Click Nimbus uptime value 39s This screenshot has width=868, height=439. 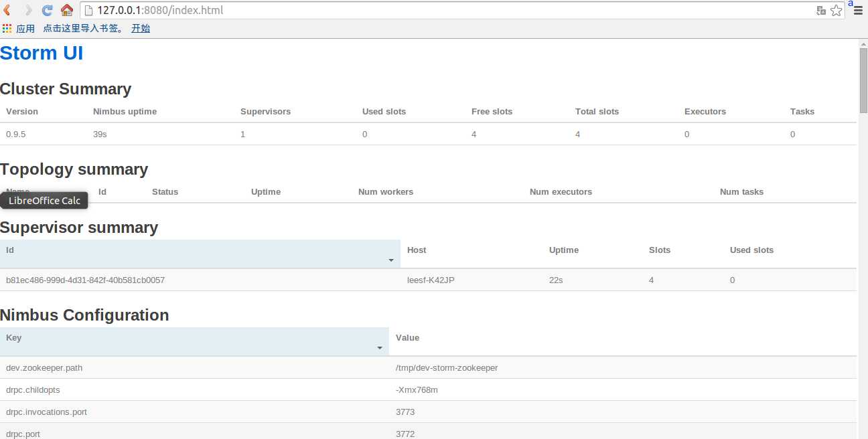[100, 135]
